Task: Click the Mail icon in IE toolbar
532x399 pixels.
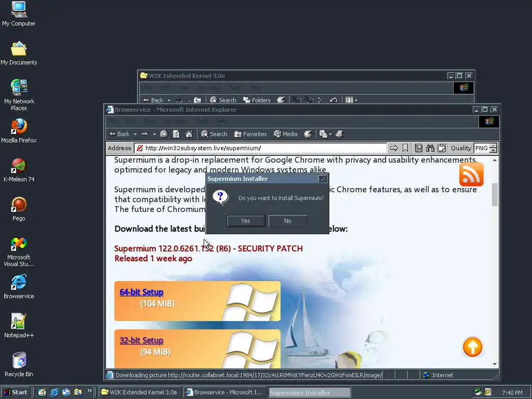Action: (x=323, y=134)
